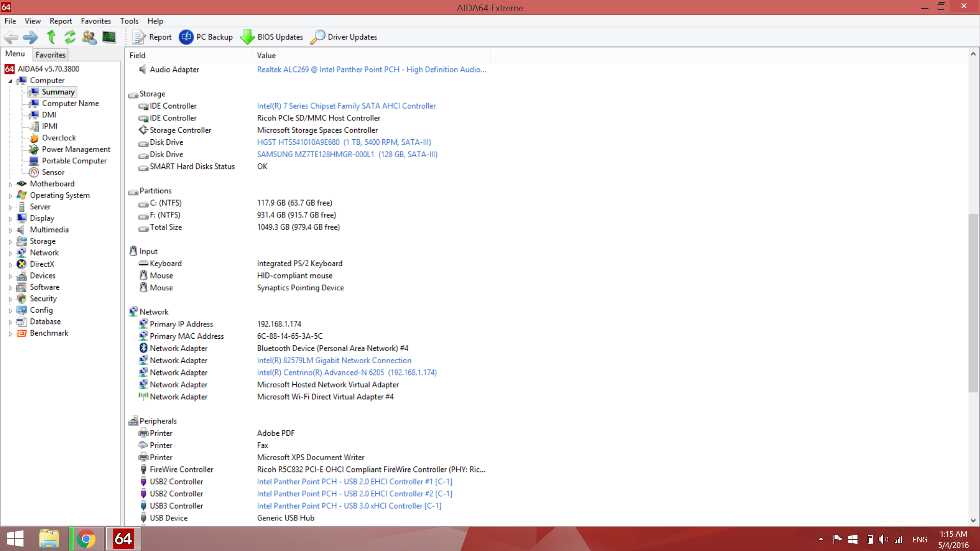The height and width of the screenshot is (551, 980).
Task: Open BIOS Updates from toolbar
Action: pyautogui.click(x=272, y=37)
